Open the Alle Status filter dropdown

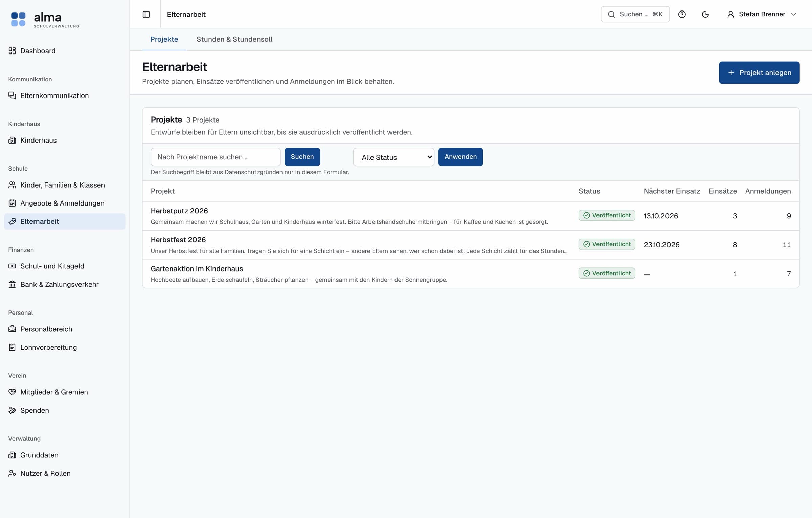tap(393, 157)
